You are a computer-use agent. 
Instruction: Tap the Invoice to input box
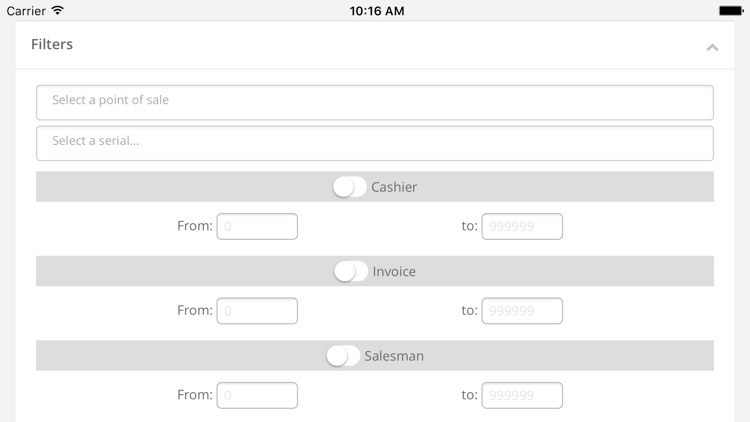[522, 311]
